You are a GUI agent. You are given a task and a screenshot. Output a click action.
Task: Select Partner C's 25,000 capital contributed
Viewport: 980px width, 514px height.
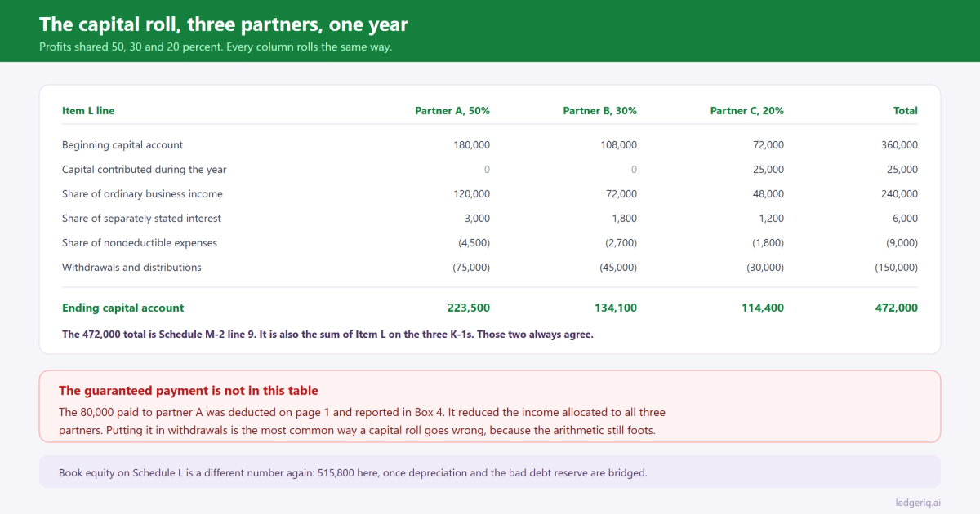pyautogui.click(x=768, y=170)
